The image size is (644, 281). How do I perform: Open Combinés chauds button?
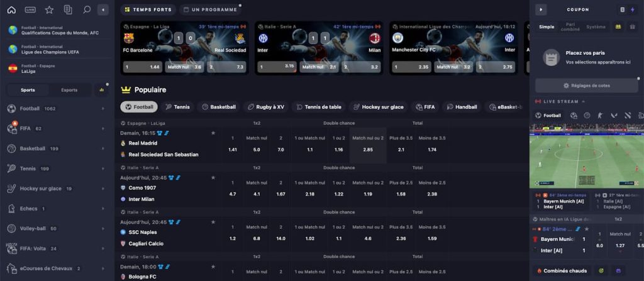562,271
